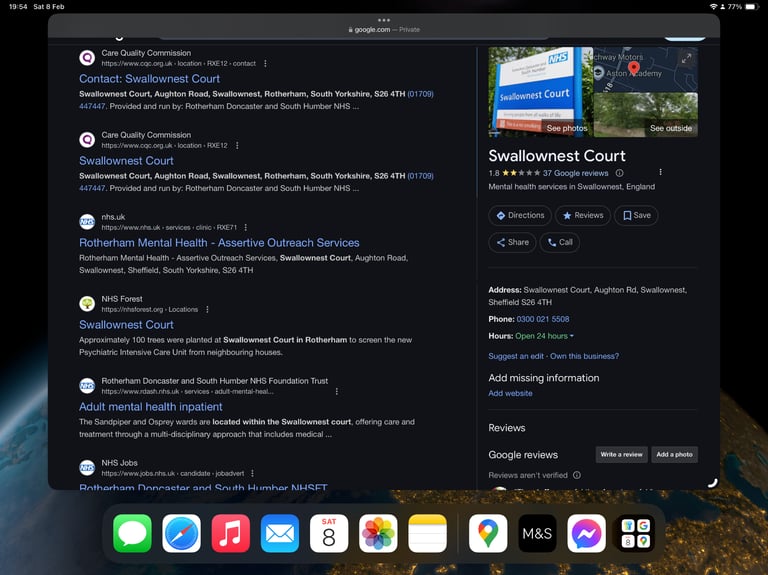The height and width of the screenshot is (575, 768).
Task: Expand the Open 24 hours dropdown
Action: [544, 336]
